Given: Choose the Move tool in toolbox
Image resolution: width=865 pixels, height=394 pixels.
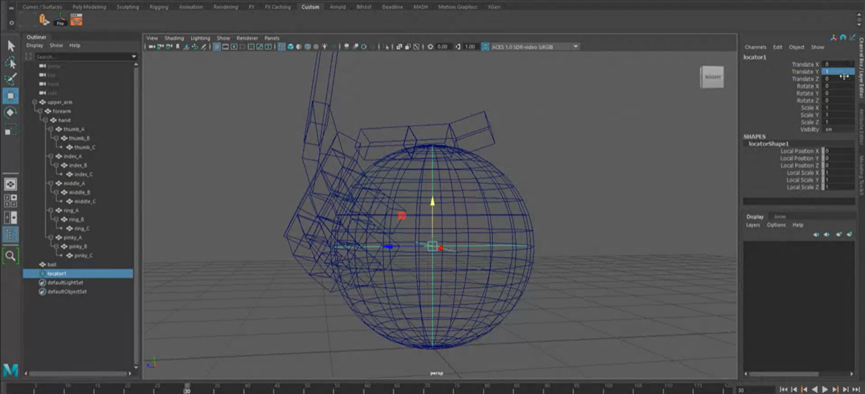Looking at the screenshot, I should pyautogui.click(x=10, y=95).
